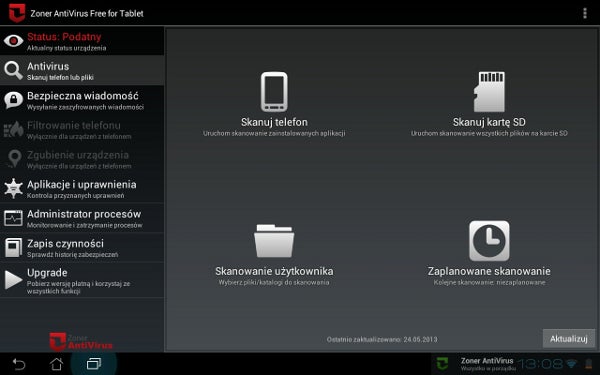Click the Aktualizuj update button
This screenshot has height=375, width=600.
(x=569, y=339)
